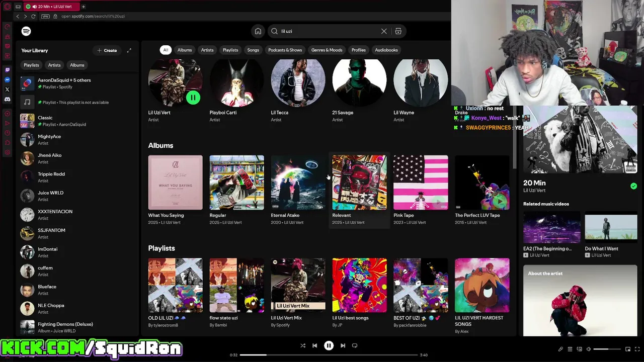Screen dimensions: 644x362
Task: Click the Spotify logo icon
Action: [26, 31]
